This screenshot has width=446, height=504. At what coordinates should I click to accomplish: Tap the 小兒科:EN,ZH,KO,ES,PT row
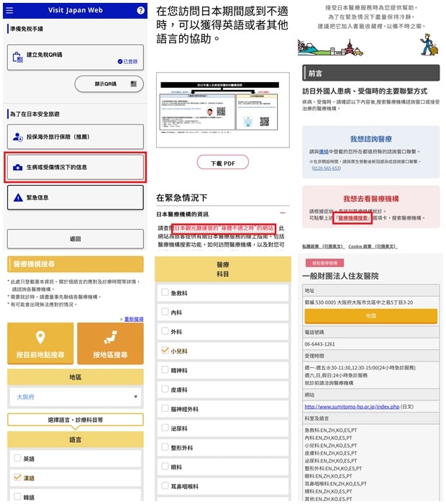coord(331,446)
